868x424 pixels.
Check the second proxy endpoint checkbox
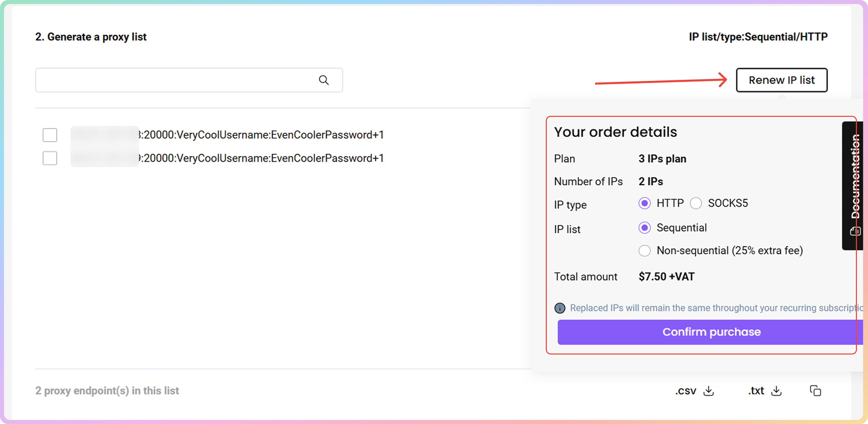(50, 158)
